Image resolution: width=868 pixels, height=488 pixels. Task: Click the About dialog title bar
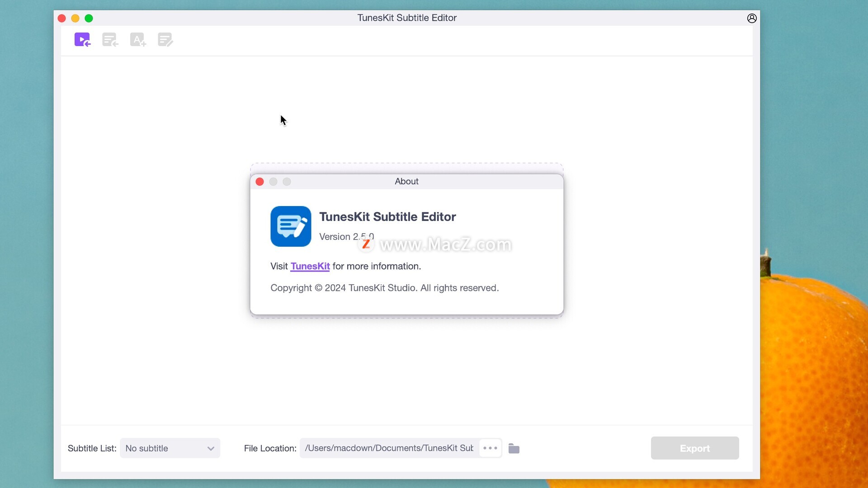point(406,181)
